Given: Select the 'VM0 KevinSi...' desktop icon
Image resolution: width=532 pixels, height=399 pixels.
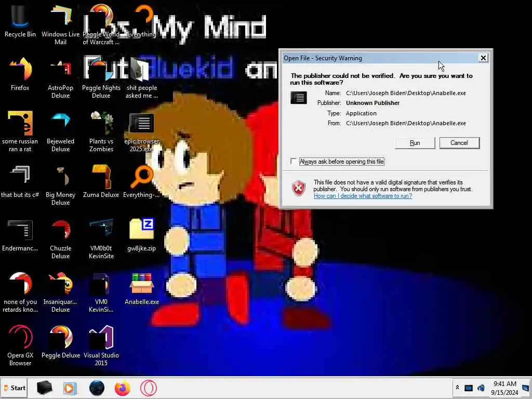Looking at the screenshot, I should click(101, 292).
